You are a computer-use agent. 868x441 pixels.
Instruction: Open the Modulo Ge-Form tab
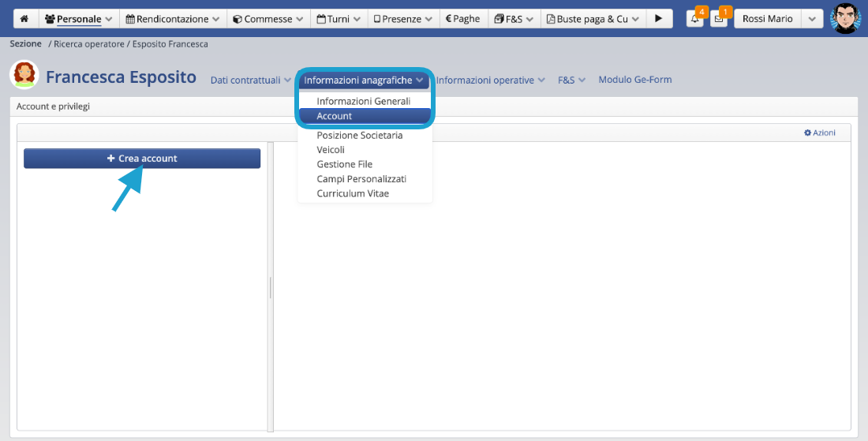[x=634, y=80]
